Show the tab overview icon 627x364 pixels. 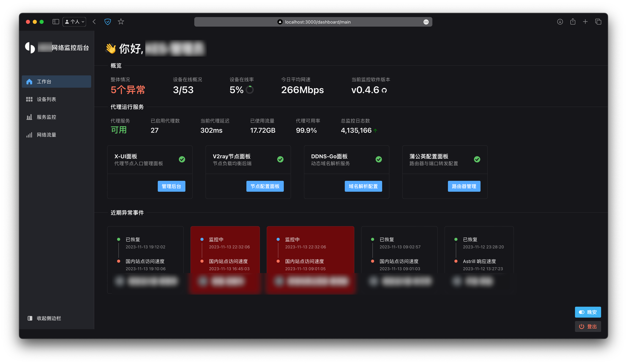598,22
